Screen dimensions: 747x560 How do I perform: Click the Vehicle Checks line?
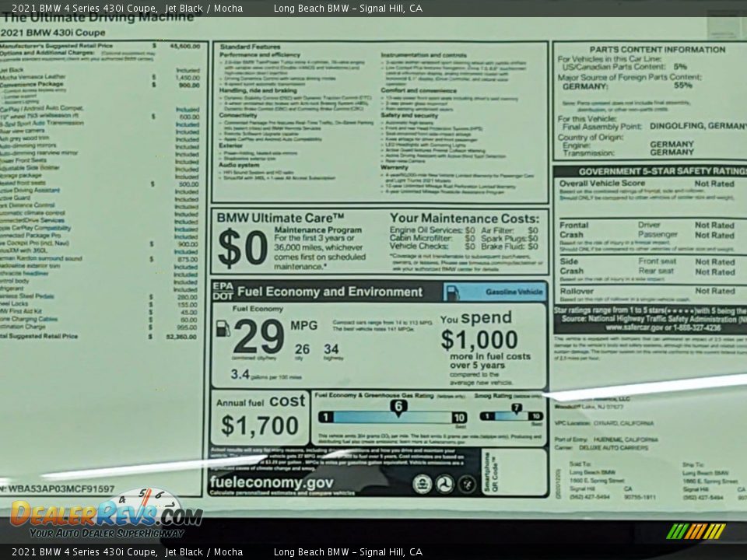pyautogui.click(x=432, y=247)
